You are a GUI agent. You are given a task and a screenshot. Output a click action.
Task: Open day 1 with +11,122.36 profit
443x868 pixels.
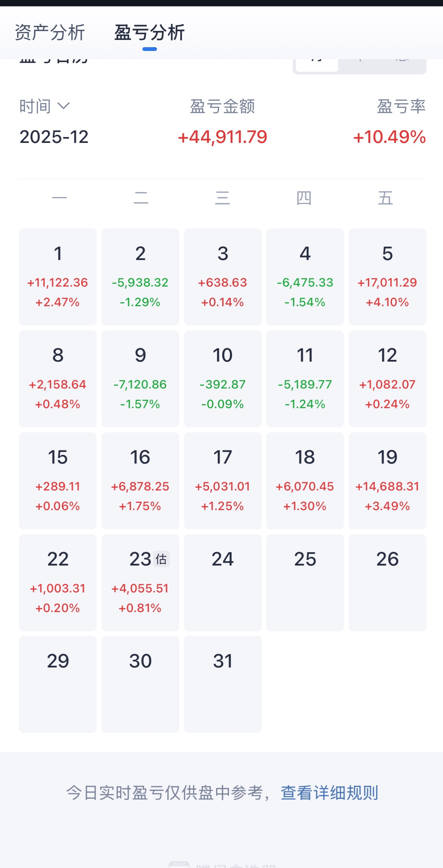58,277
